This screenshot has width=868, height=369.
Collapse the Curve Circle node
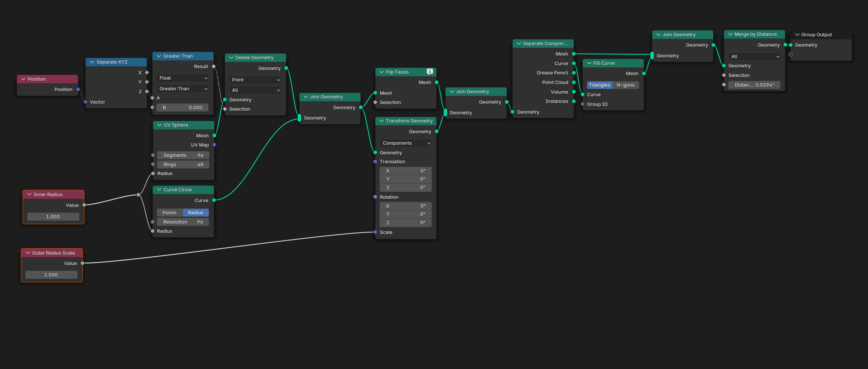coord(159,189)
